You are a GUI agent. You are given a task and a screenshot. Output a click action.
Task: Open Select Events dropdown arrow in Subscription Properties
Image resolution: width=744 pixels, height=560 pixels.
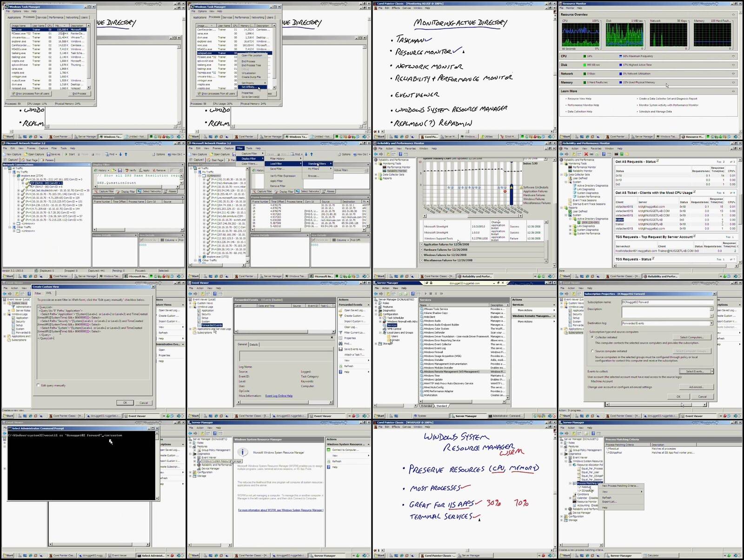pyautogui.click(x=711, y=371)
